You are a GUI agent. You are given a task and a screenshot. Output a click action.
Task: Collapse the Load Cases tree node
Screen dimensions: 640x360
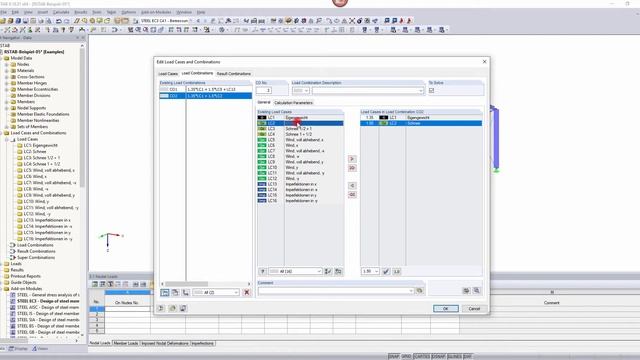[7, 139]
